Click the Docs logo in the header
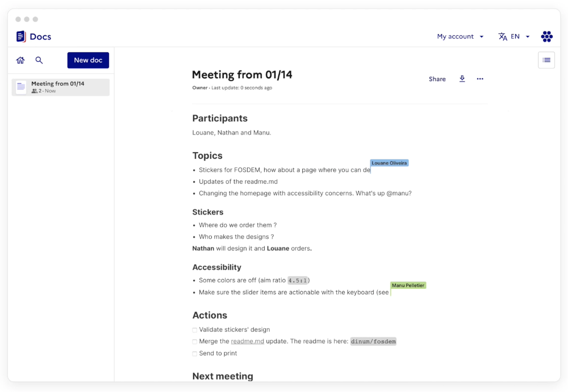Viewport: 568px width, 392px height. (x=33, y=36)
